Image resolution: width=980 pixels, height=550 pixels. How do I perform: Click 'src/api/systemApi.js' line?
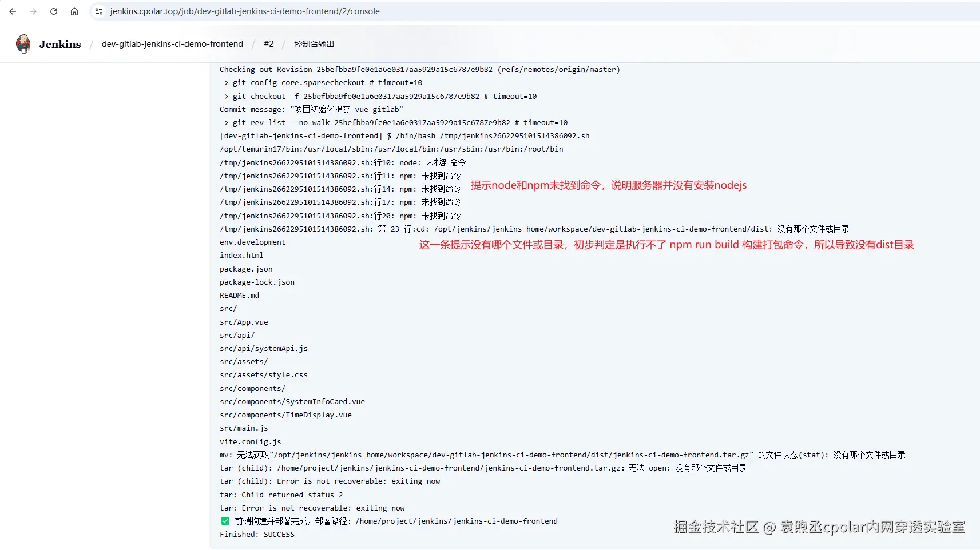point(264,349)
